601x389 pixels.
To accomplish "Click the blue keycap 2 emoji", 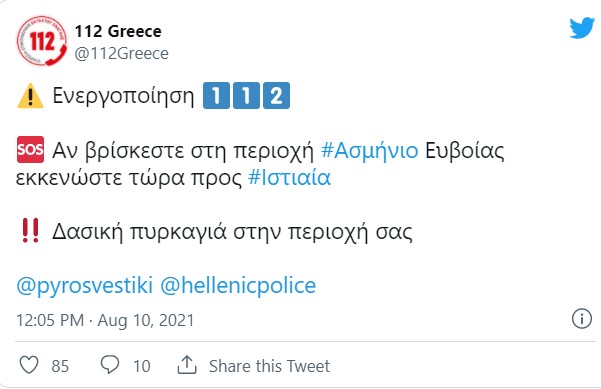I will coord(276,95).
